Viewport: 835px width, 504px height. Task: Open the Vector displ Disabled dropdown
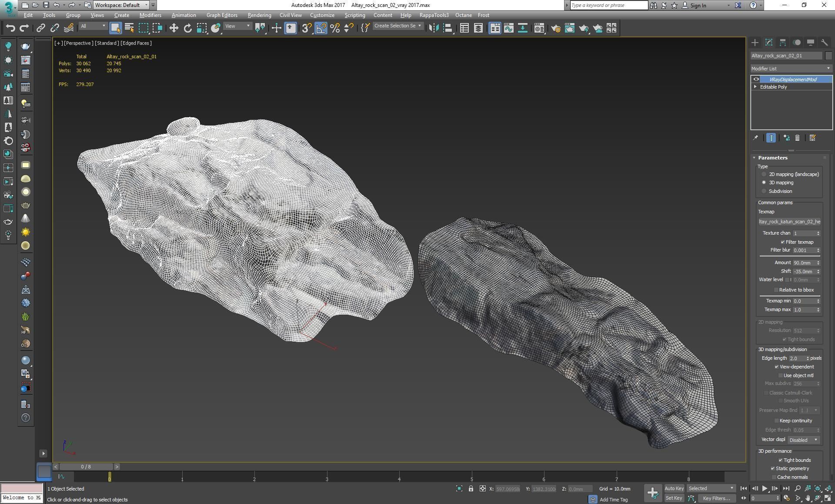tap(804, 440)
